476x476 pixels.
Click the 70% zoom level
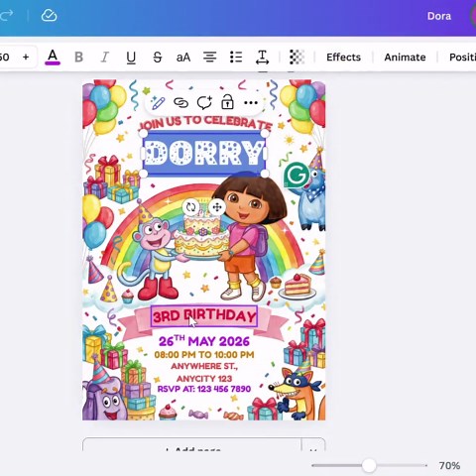click(449, 465)
